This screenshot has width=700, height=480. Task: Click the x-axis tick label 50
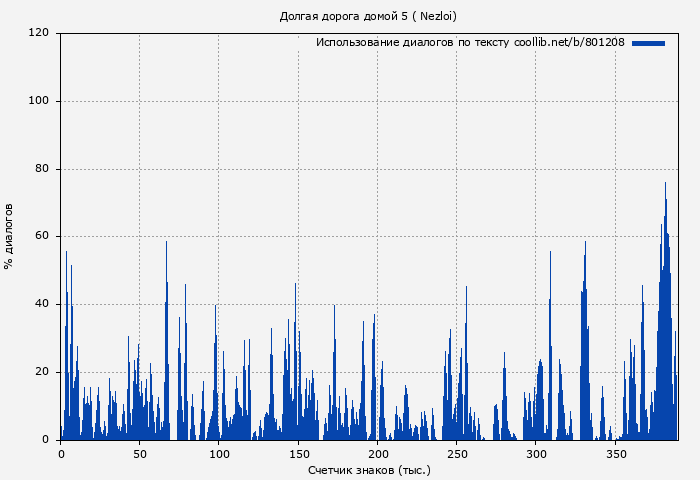tap(139, 454)
